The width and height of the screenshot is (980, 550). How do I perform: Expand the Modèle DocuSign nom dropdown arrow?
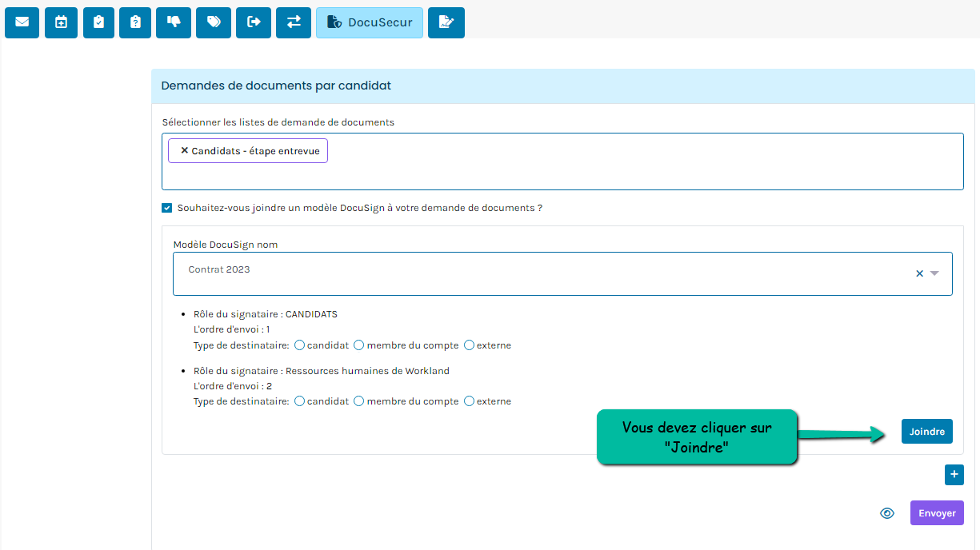(x=934, y=273)
